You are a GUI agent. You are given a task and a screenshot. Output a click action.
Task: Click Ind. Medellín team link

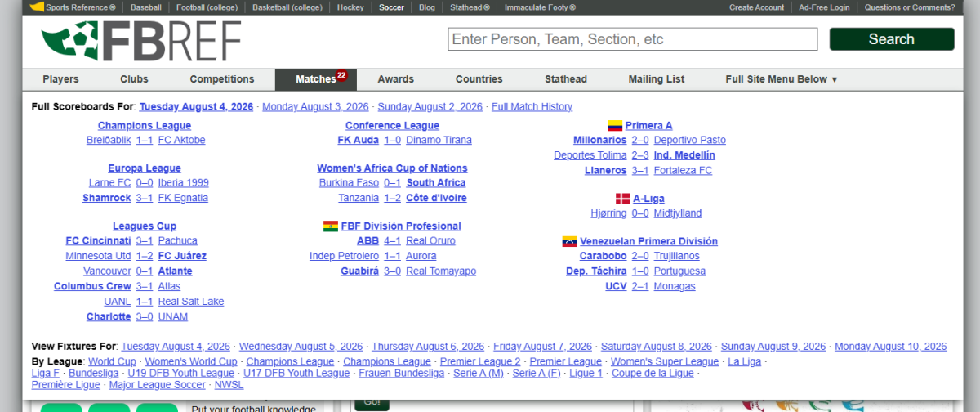[x=684, y=155]
